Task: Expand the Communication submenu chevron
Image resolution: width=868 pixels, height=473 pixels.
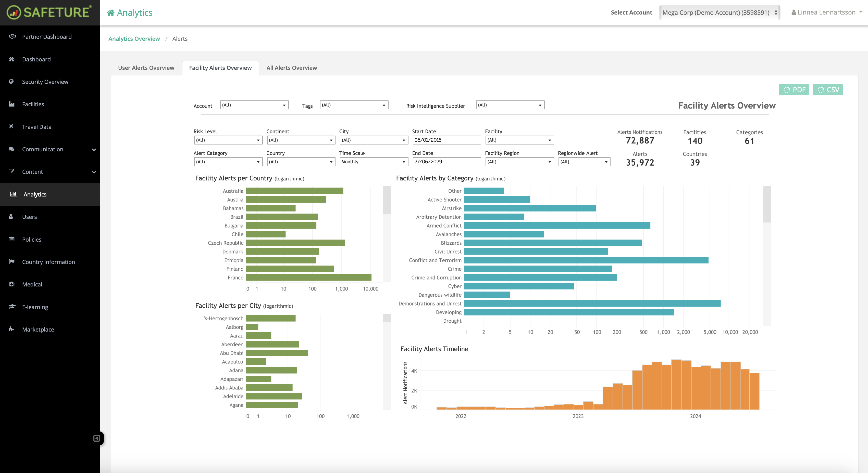Action: coord(94,150)
